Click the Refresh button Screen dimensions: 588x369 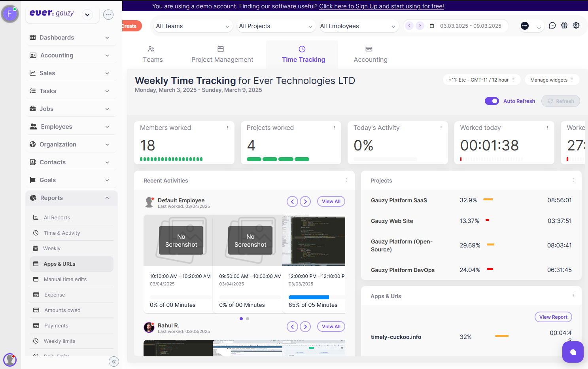coord(561,101)
